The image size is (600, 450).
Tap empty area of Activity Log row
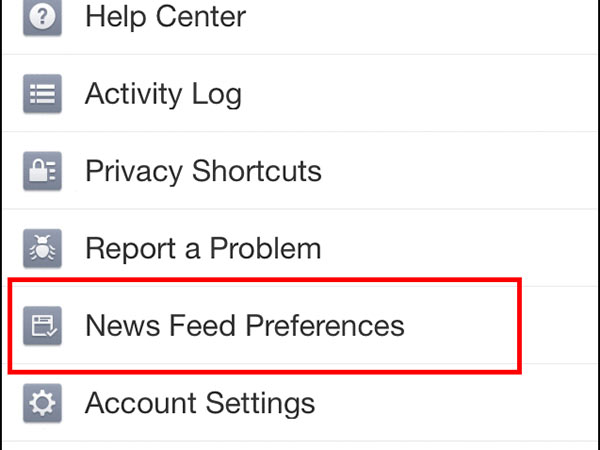(421, 94)
